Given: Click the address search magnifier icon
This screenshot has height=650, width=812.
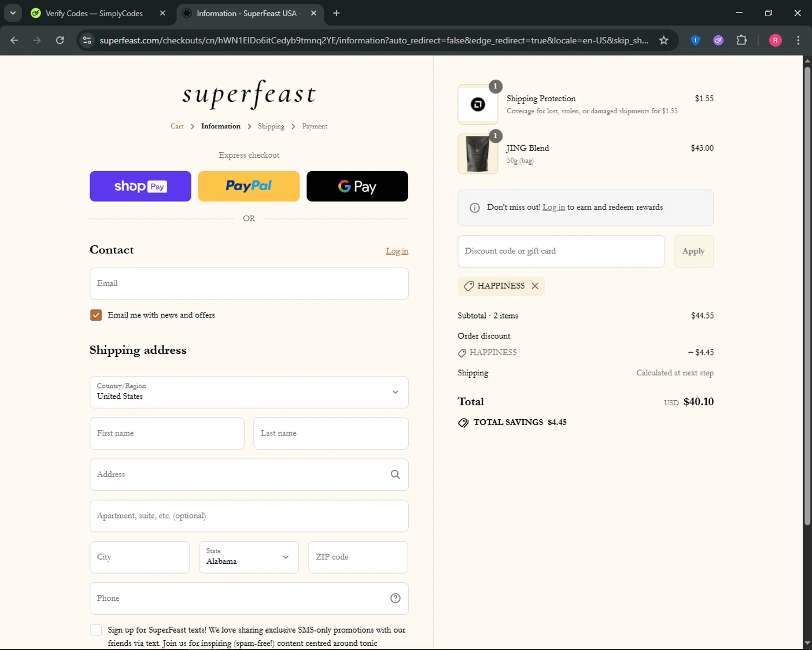Looking at the screenshot, I should click(395, 474).
